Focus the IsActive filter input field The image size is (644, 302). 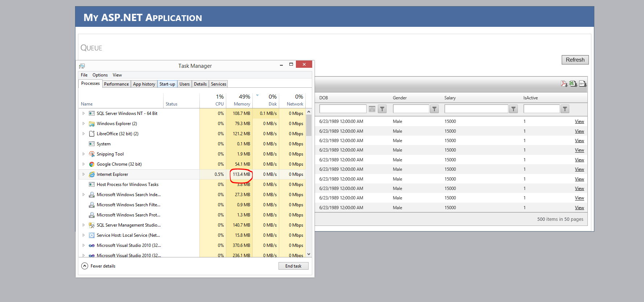click(541, 109)
